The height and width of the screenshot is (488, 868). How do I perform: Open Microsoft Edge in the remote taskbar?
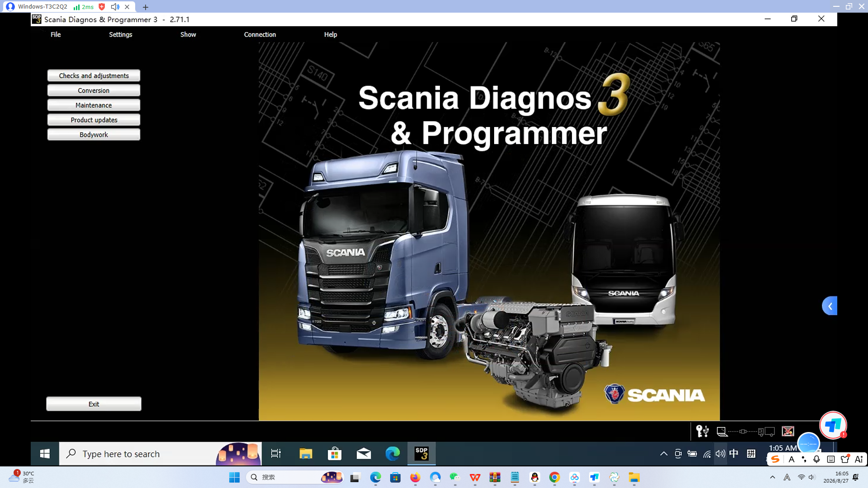point(392,454)
